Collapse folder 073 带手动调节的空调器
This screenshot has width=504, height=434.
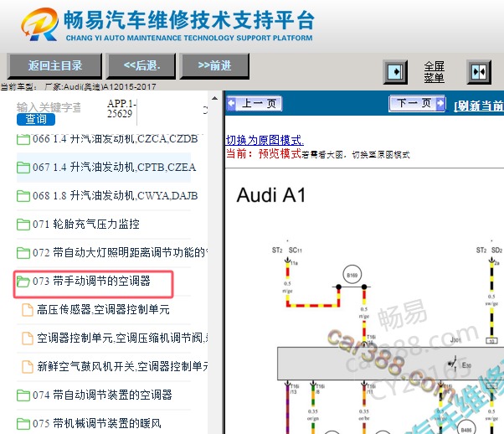(91, 281)
